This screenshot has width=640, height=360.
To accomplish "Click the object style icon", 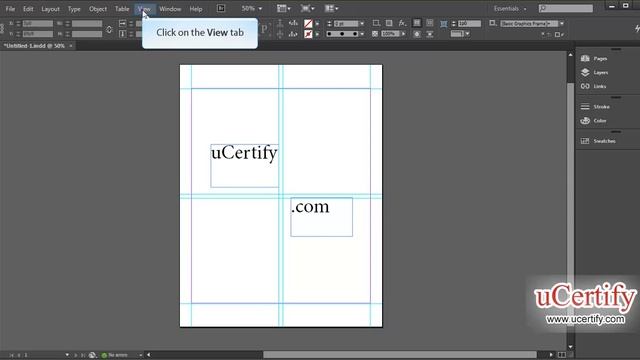I will [493, 23].
